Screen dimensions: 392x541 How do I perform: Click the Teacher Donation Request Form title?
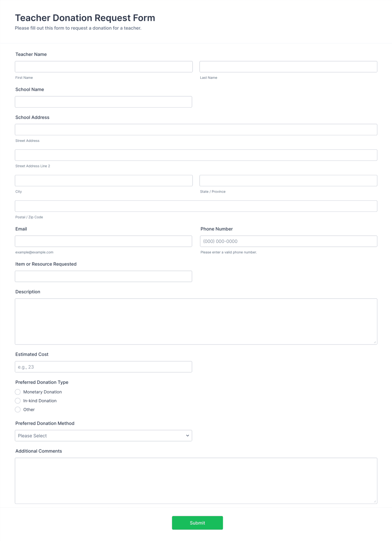pyautogui.click(x=85, y=18)
